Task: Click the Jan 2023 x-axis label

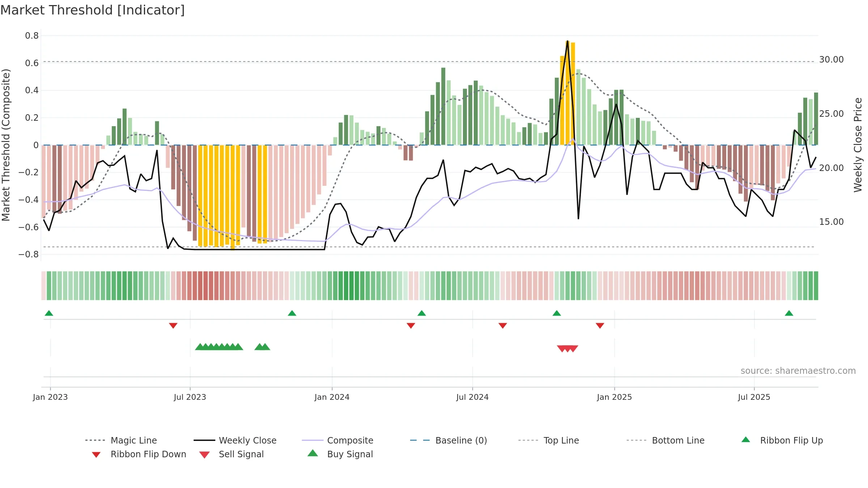Action: tap(50, 397)
